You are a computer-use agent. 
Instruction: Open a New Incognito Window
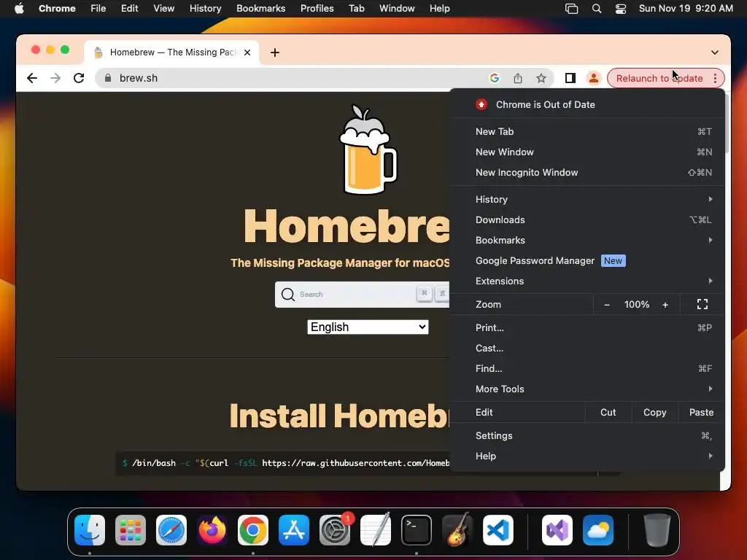pyautogui.click(x=587, y=172)
